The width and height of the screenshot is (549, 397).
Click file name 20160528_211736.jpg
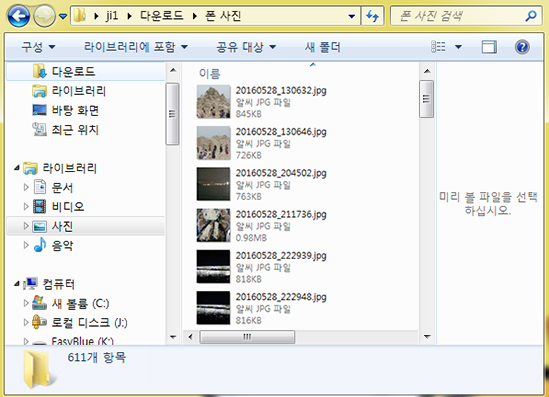[x=281, y=215]
